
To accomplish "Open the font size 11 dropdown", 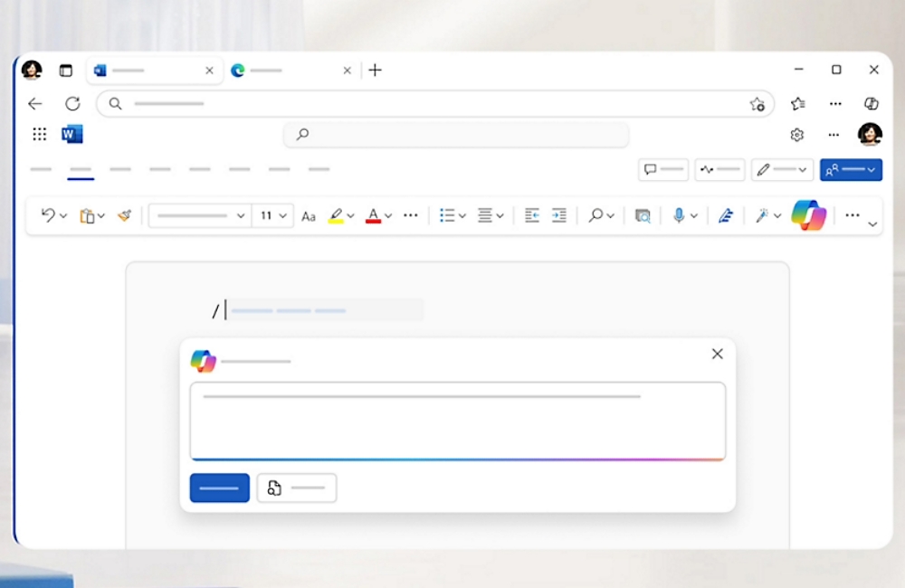I will [272, 216].
